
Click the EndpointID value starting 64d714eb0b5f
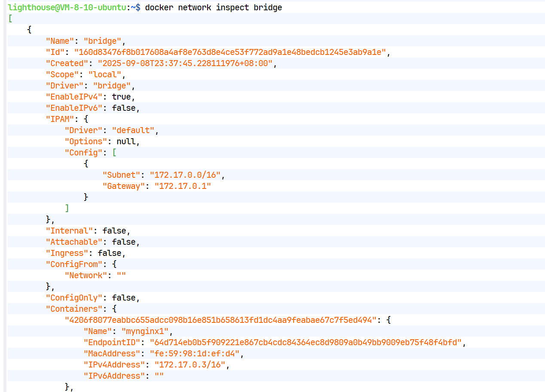[306, 342]
